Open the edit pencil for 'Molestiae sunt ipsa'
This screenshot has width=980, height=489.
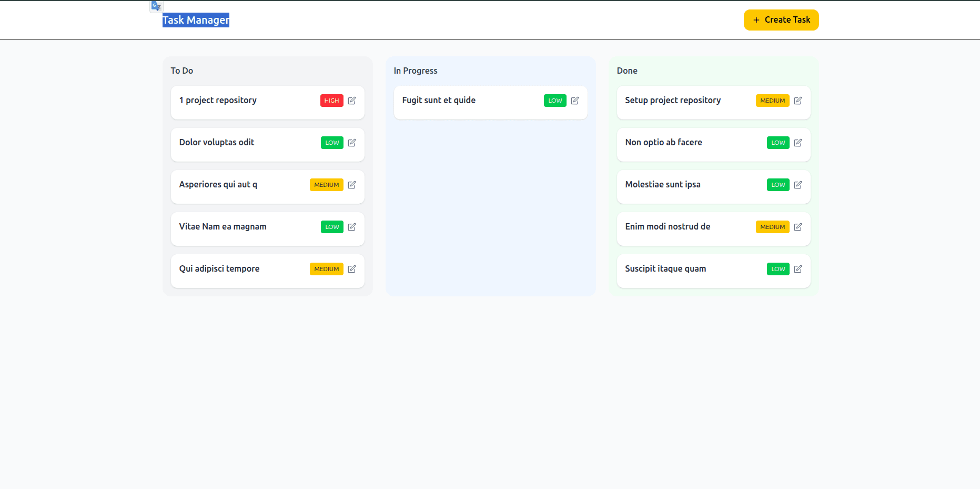(798, 185)
